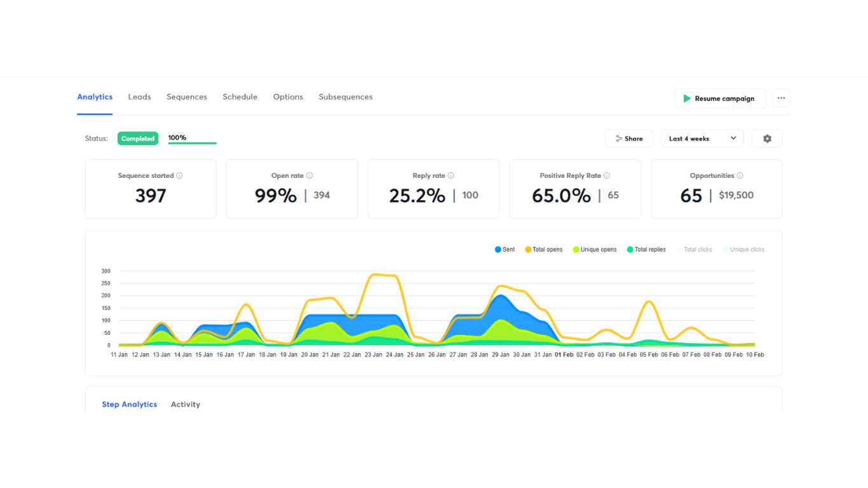Click the Completed status badge
The image size is (868, 488).
pos(138,139)
